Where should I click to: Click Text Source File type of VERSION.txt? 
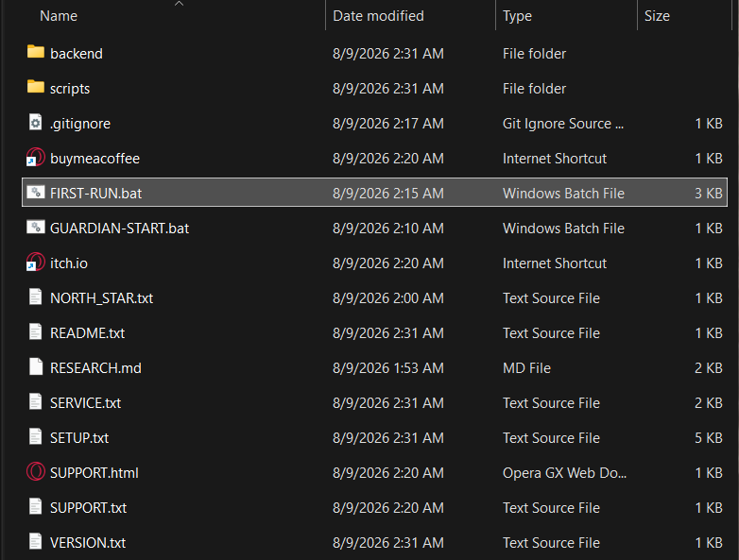click(x=551, y=543)
